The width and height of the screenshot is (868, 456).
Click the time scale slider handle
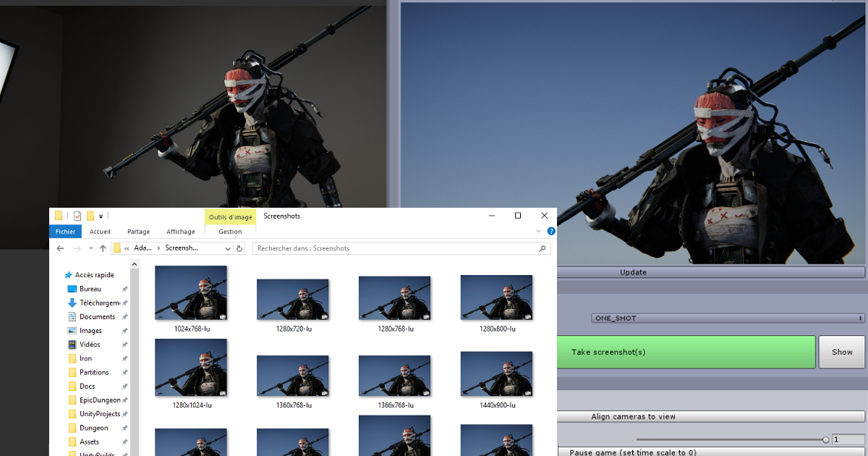825,439
